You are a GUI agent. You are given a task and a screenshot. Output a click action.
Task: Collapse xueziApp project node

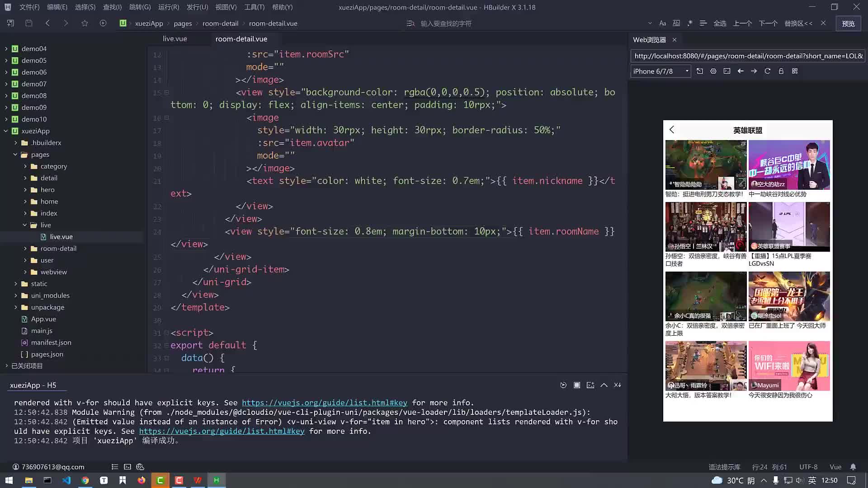(x=6, y=131)
